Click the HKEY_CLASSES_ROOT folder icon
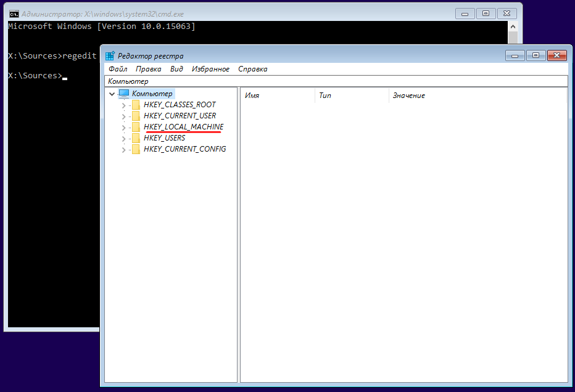This screenshot has height=392, width=575. tap(136, 105)
